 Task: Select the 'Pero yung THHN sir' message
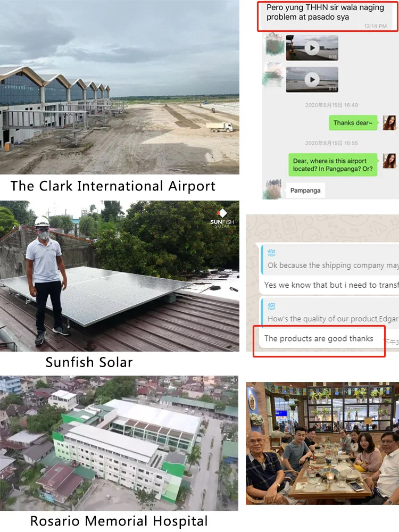[328, 16]
